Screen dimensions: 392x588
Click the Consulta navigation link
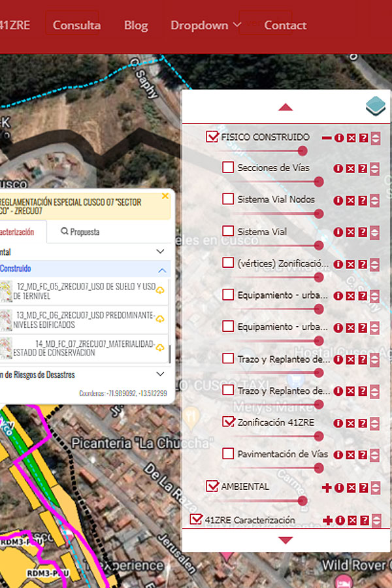76,25
